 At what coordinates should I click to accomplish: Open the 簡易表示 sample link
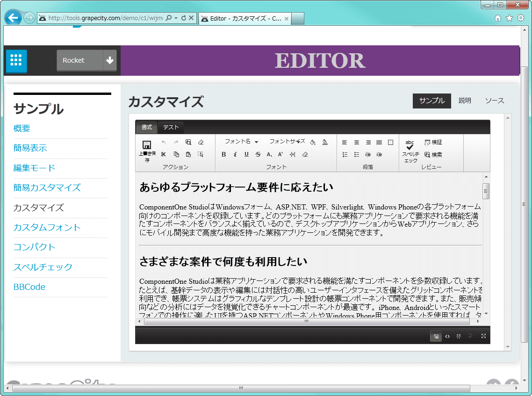(30, 148)
